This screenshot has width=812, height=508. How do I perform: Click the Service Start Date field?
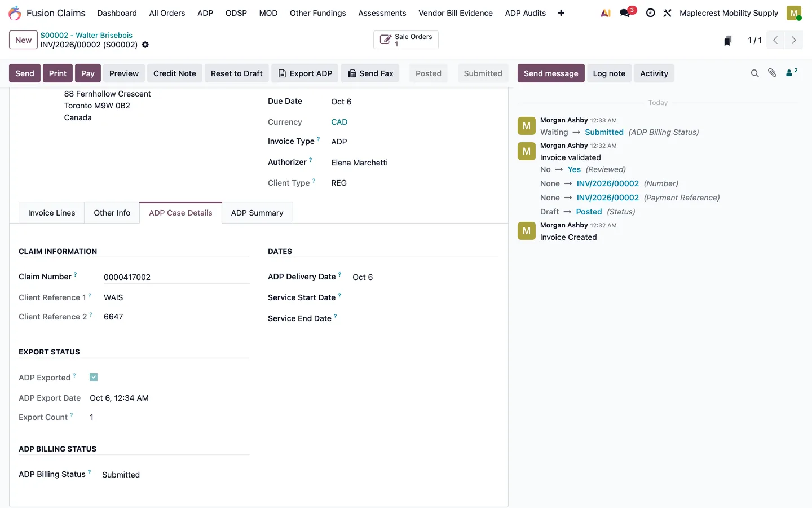pos(425,297)
